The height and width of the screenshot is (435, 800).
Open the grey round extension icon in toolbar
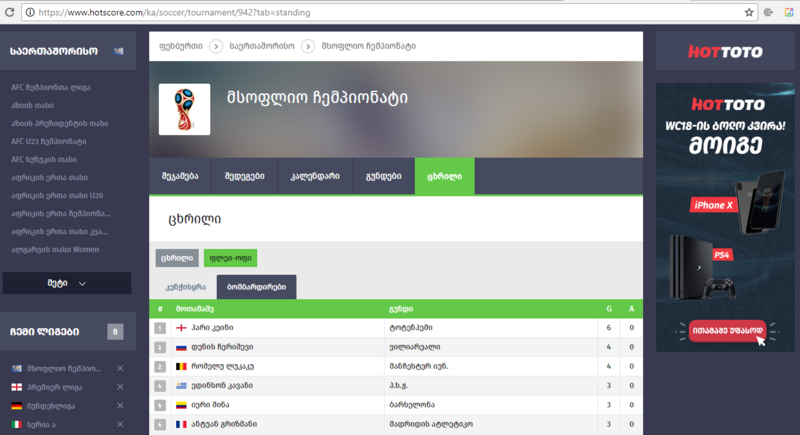point(768,12)
